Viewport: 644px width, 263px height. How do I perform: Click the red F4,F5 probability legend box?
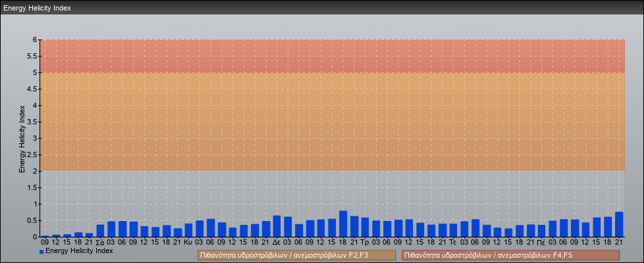pos(510,255)
